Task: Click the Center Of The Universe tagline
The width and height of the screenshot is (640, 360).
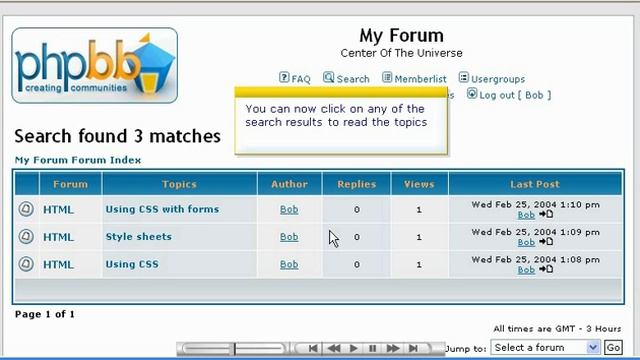Action: click(401, 53)
